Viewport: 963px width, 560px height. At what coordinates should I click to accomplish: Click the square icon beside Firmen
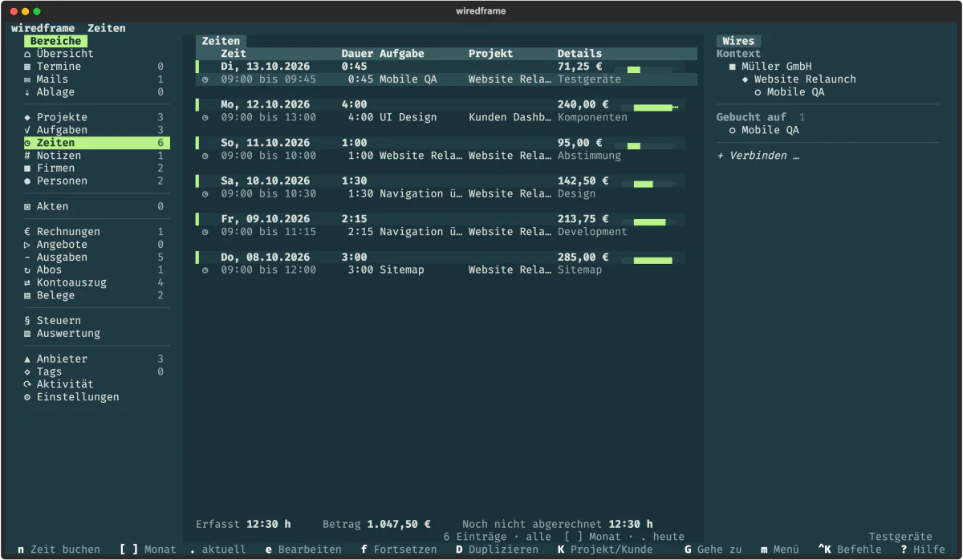point(27,168)
